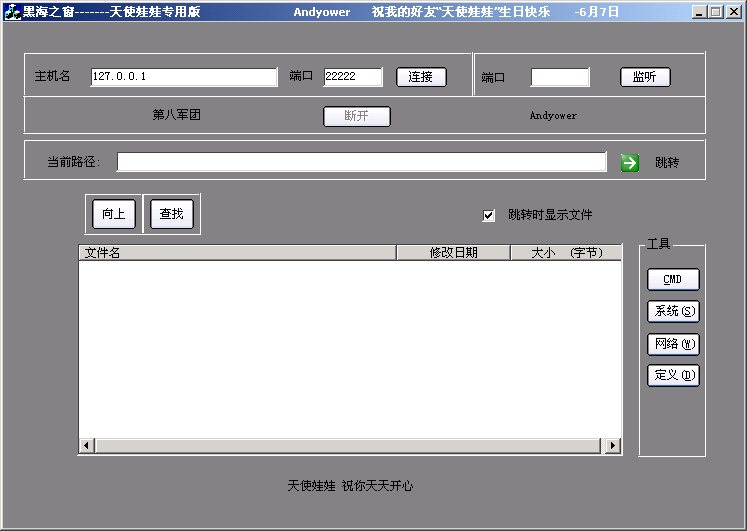The image size is (747, 531).
Task: Open the 系统(S) system tool
Action: [x=673, y=312]
